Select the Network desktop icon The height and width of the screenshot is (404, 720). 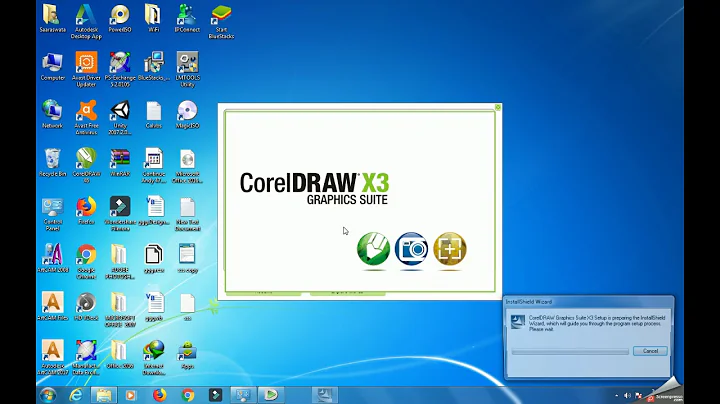click(x=52, y=115)
